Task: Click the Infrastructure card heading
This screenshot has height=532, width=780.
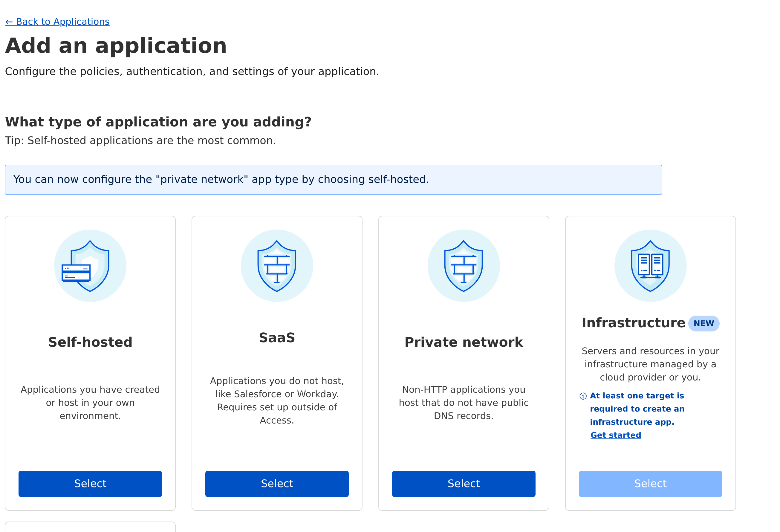Action: coord(633,323)
